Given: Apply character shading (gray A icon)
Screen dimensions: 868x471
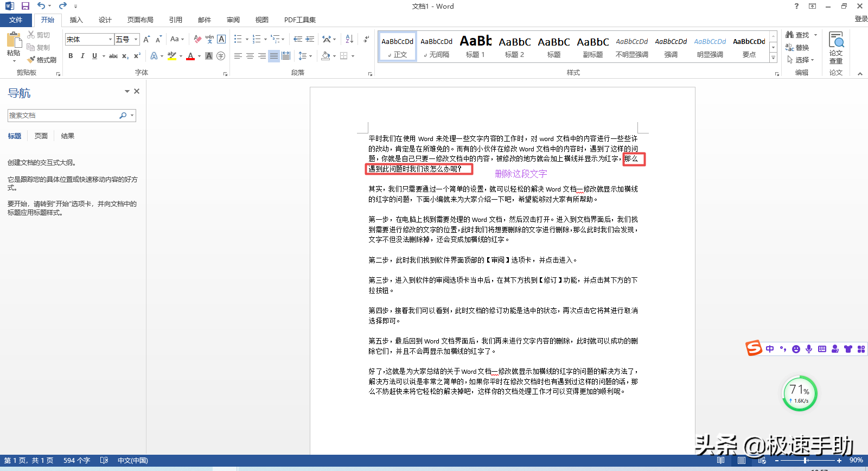Looking at the screenshot, I should 209,56.
